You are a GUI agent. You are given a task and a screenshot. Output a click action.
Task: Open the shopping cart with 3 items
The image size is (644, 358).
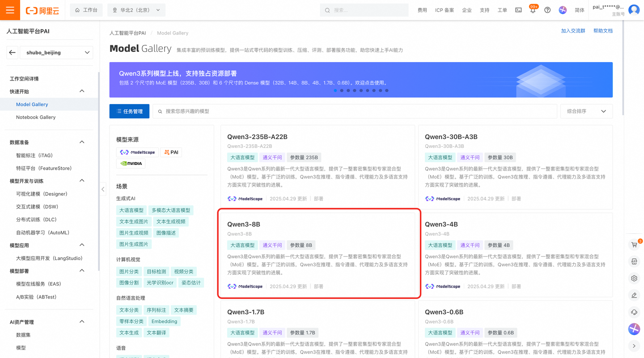[634, 244]
